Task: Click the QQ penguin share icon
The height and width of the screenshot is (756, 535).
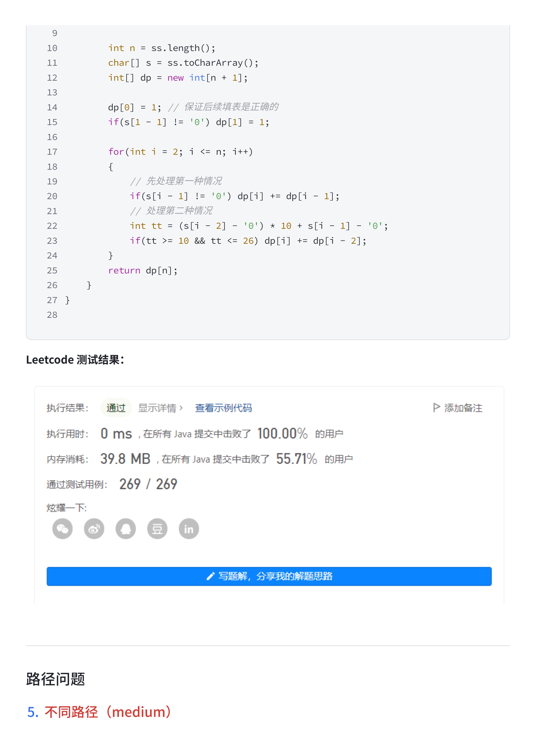Action: click(x=126, y=529)
